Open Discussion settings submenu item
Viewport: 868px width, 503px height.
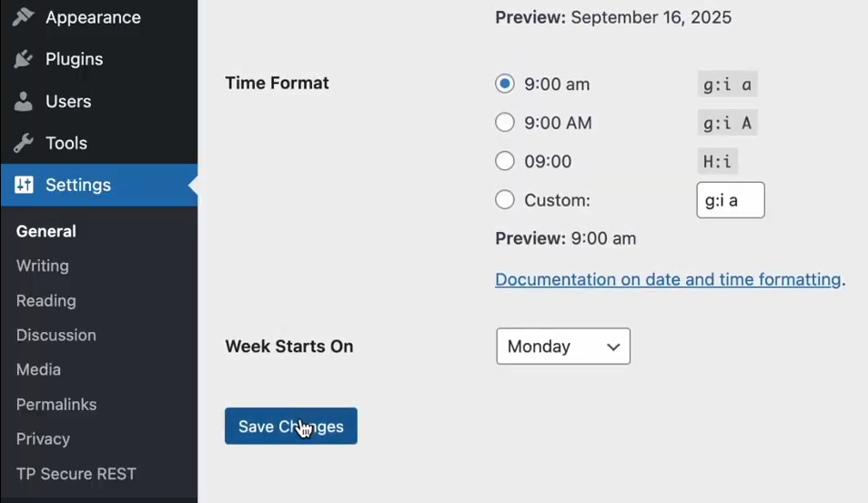[x=56, y=335]
